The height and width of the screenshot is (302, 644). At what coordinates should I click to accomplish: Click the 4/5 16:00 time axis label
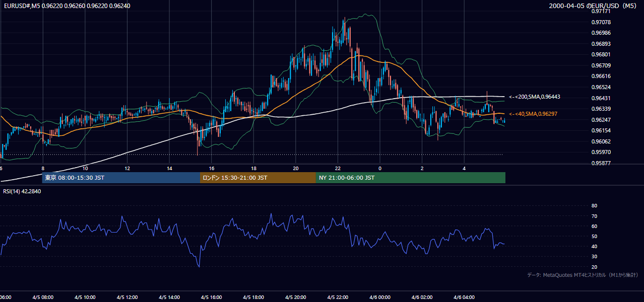[x=212, y=297]
